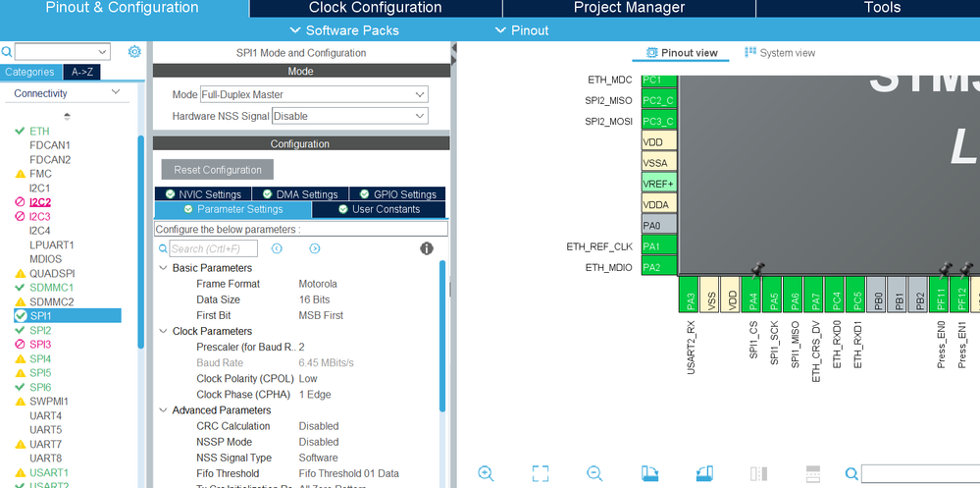Screen dimensions: 980x488
Task: Click the parameter list vertical scrollbar
Action: [443, 337]
